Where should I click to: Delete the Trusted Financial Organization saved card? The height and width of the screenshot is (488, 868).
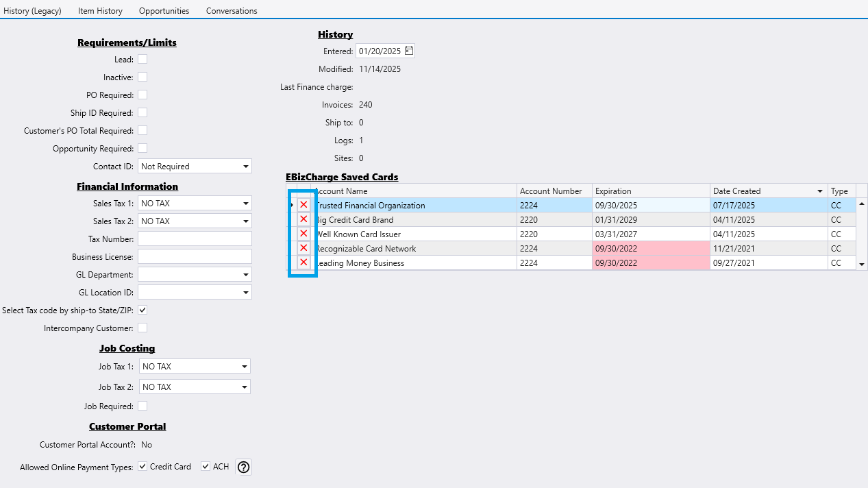(x=303, y=205)
